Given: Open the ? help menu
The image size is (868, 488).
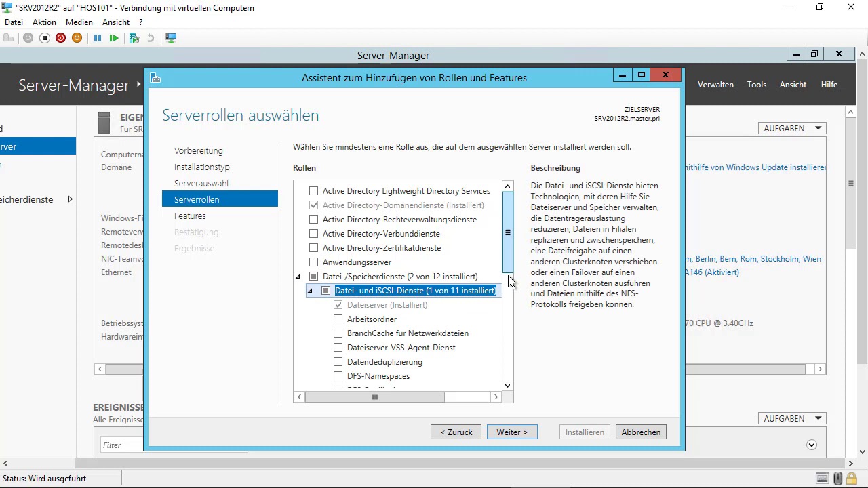Looking at the screenshot, I should click(140, 22).
